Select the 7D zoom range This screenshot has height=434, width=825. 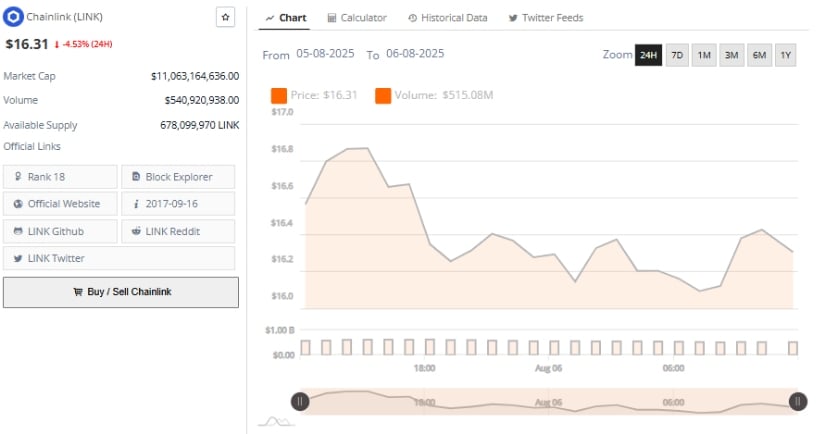[677, 55]
